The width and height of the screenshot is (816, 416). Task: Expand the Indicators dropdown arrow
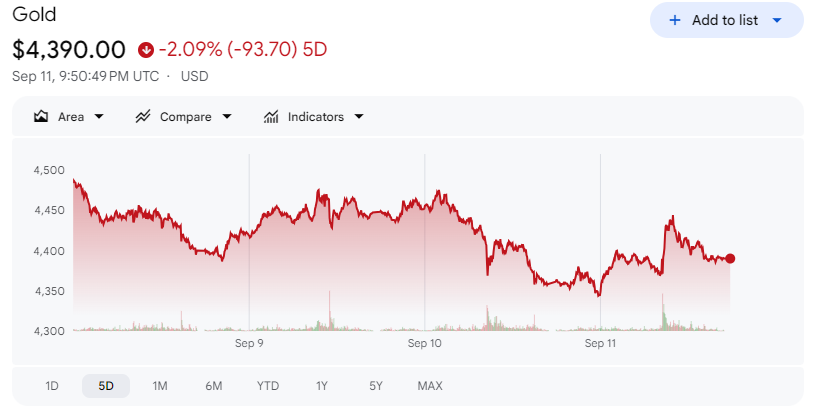359,117
